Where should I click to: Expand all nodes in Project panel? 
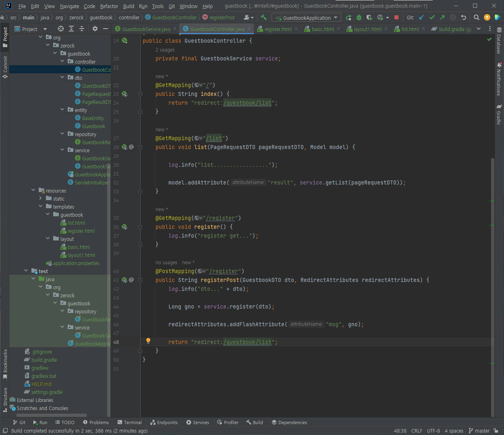71,29
